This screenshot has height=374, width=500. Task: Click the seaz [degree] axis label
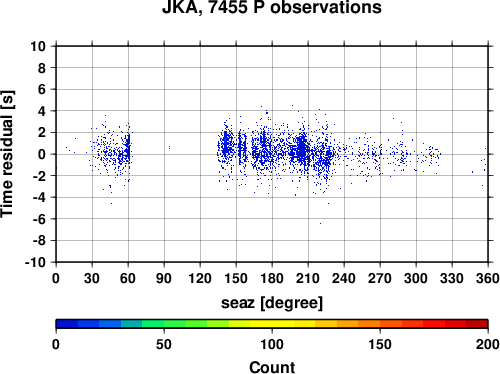[272, 303]
